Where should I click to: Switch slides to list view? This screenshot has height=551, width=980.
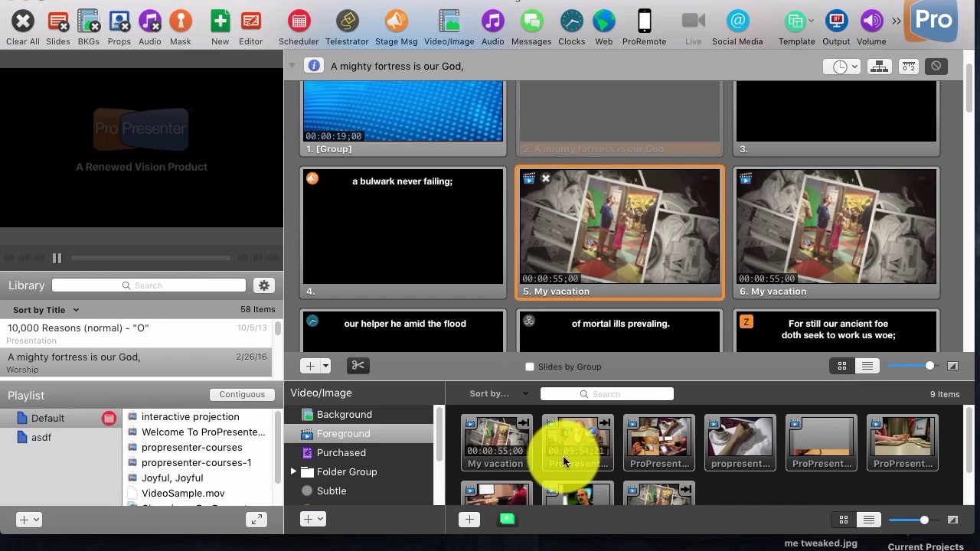point(867,367)
